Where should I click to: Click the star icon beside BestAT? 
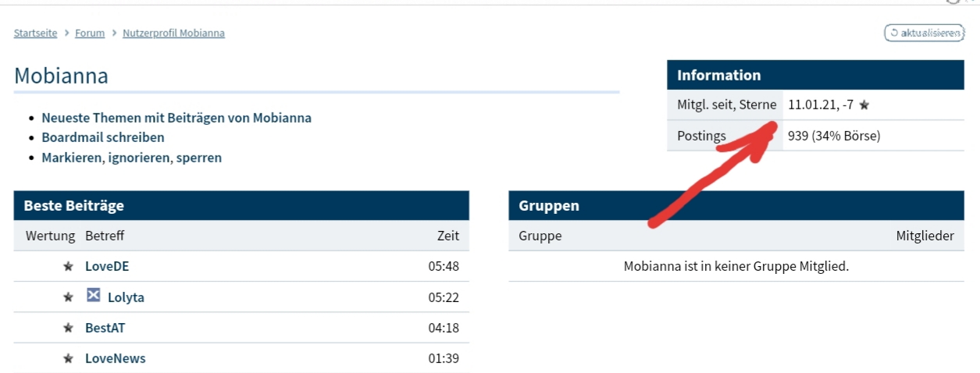(68, 329)
